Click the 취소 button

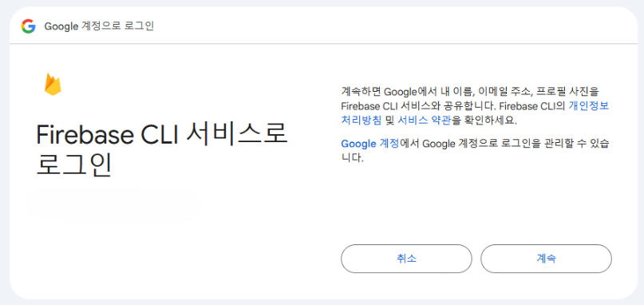coord(406,259)
